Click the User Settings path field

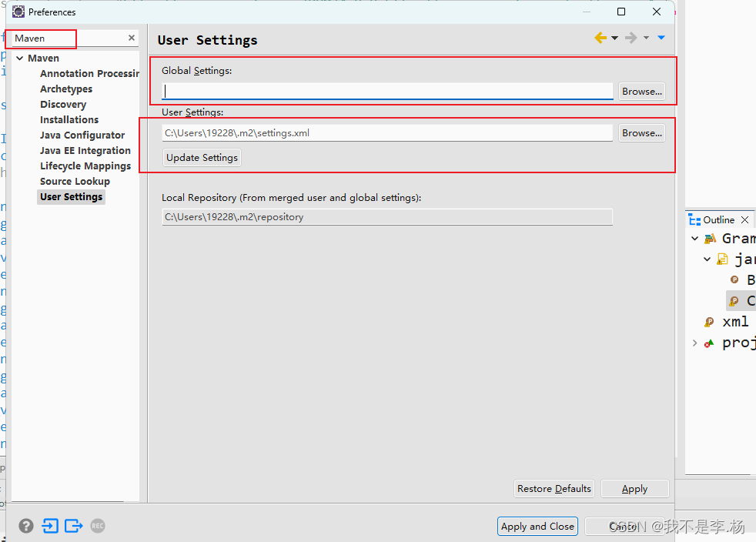(x=387, y=133)
